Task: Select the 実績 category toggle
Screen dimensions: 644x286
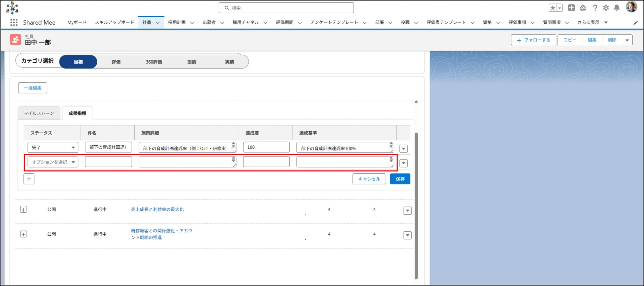Action: tap(229, 62)
